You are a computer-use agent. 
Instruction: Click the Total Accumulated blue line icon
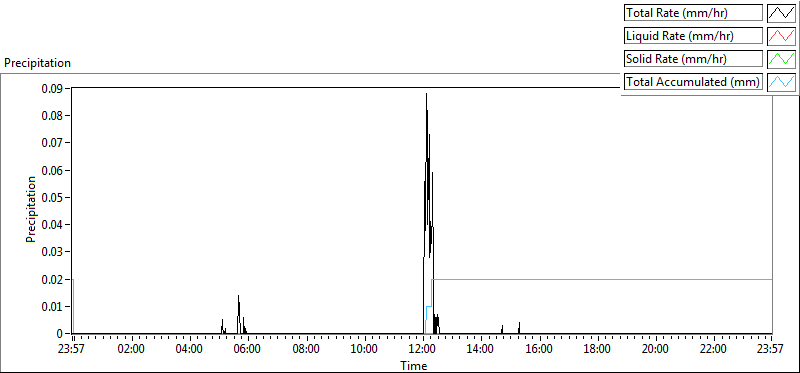pos(781,81)
